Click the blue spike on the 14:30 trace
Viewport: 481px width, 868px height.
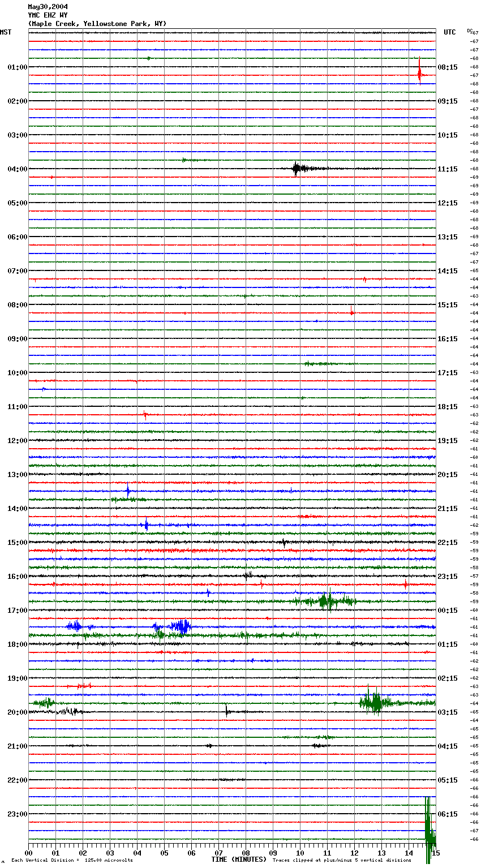pos(147,525)
